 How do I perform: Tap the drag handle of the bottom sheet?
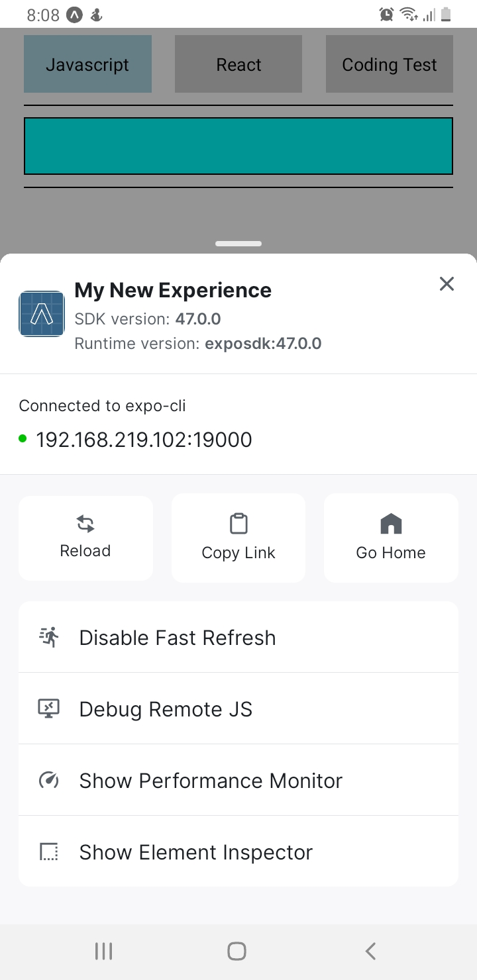[238, 244]
